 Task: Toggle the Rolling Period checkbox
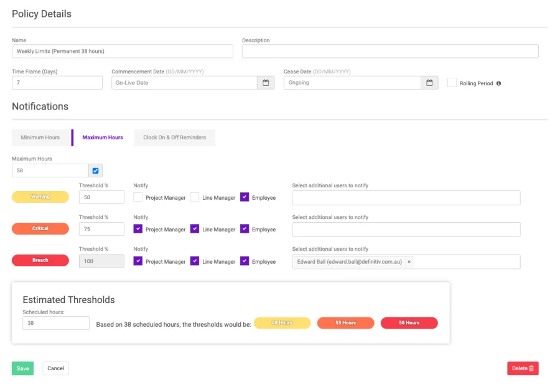pyautogui.click(x=452, y=83)
